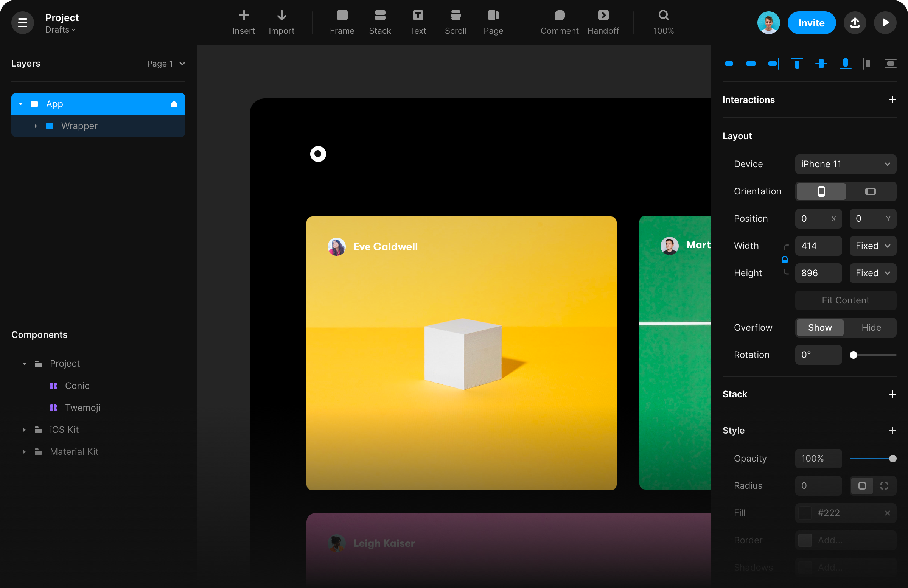Screen dimensions: 908x588
Task: Click Invite button to add collaborator
Action: (811, 23)
